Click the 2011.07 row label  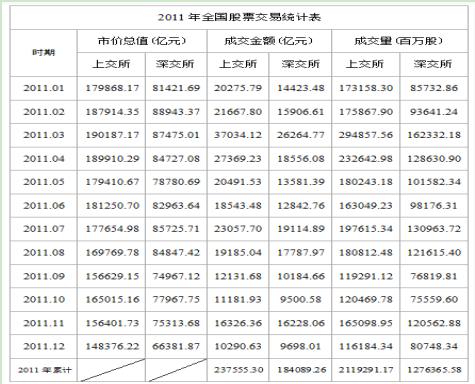(x=44, y=229)
